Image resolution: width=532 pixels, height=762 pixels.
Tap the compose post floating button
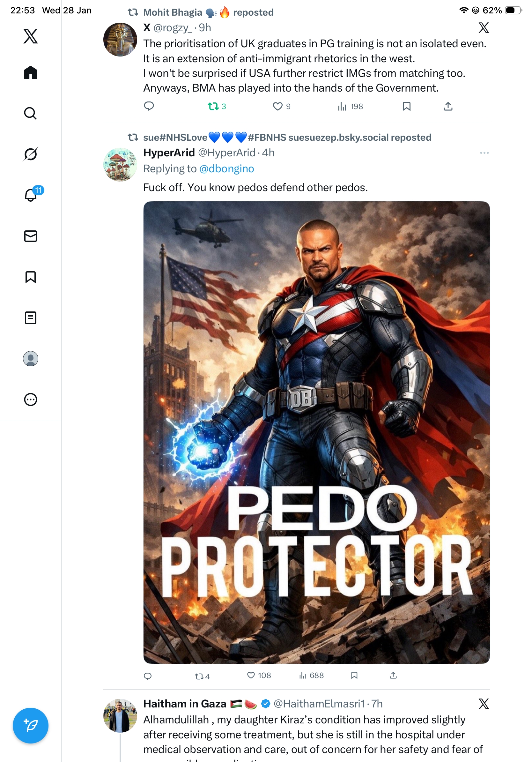point(31,725)
